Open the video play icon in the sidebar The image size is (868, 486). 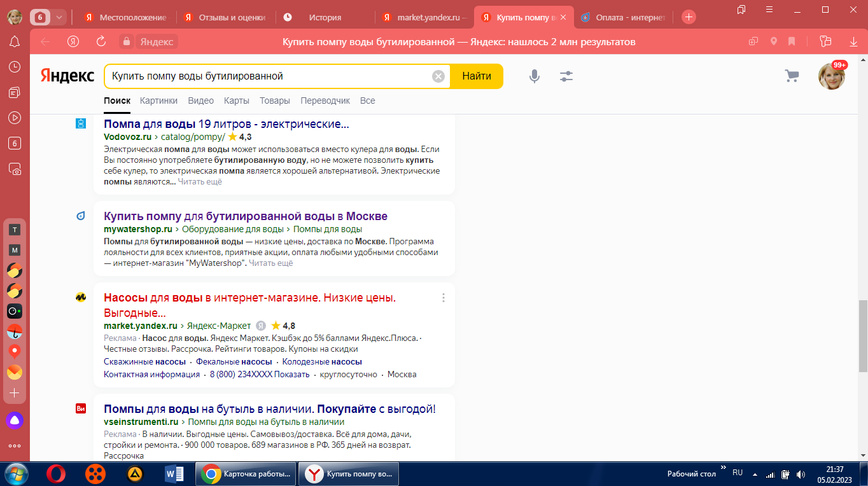coord(15,118)
